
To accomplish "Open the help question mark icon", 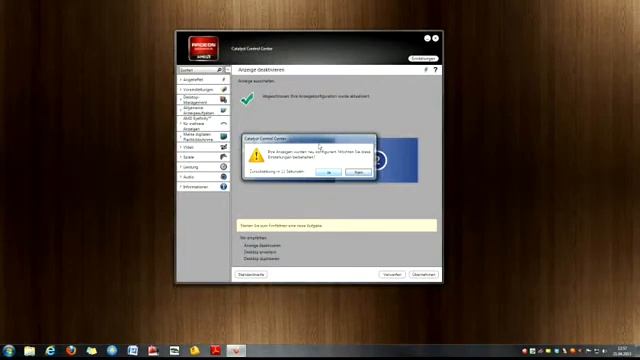I will tap(436, 70).
